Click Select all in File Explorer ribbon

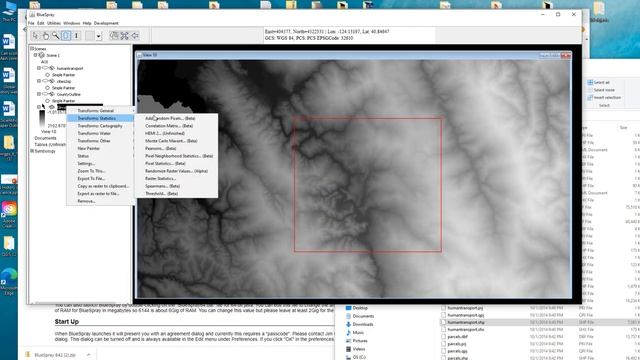click(x=598, y=82)
